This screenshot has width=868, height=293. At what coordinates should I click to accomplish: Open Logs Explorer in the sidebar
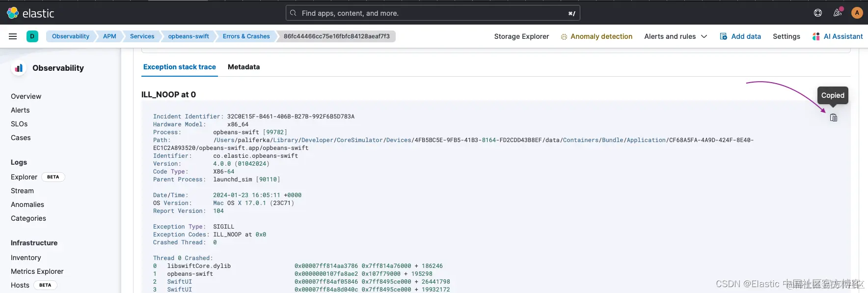24,177
